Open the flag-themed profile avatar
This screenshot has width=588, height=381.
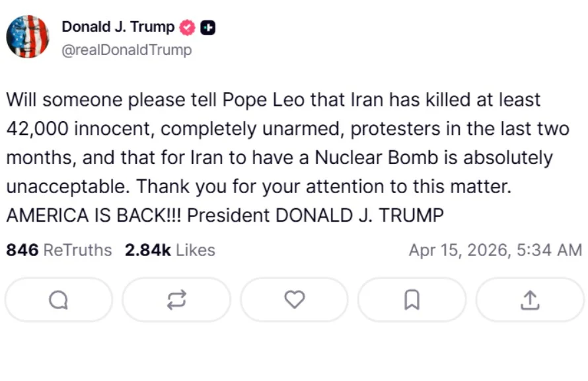point(28,37)
